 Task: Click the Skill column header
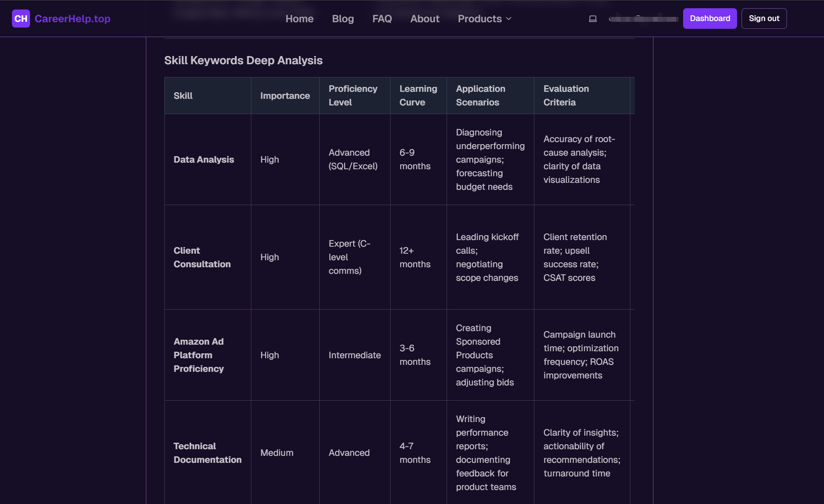tap(183, 95)
